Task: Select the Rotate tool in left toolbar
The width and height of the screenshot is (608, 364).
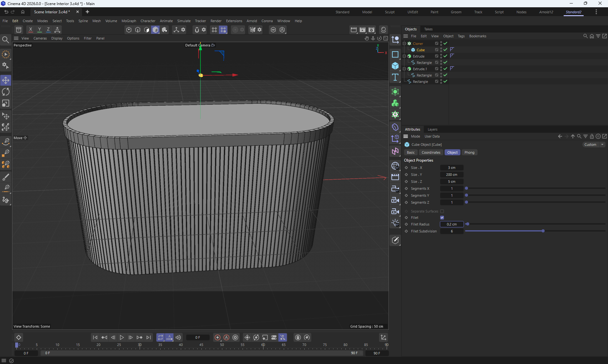Action: [6, 92]
